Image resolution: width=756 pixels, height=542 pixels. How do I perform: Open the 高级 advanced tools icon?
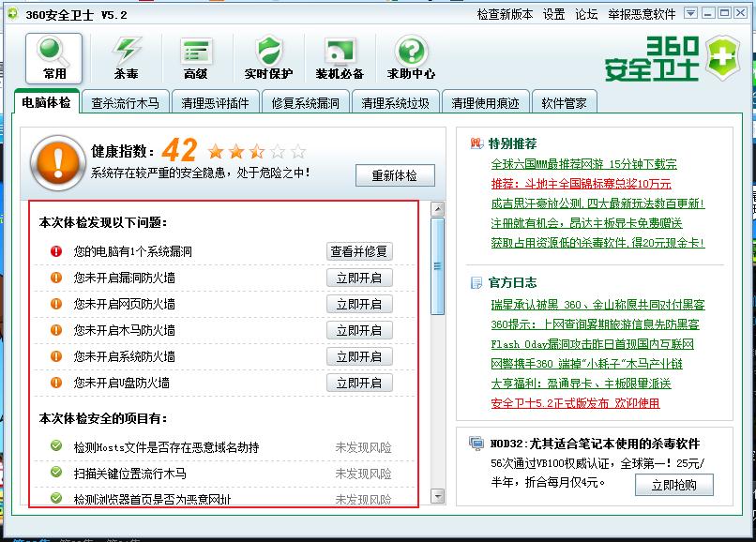click(196, 58)
